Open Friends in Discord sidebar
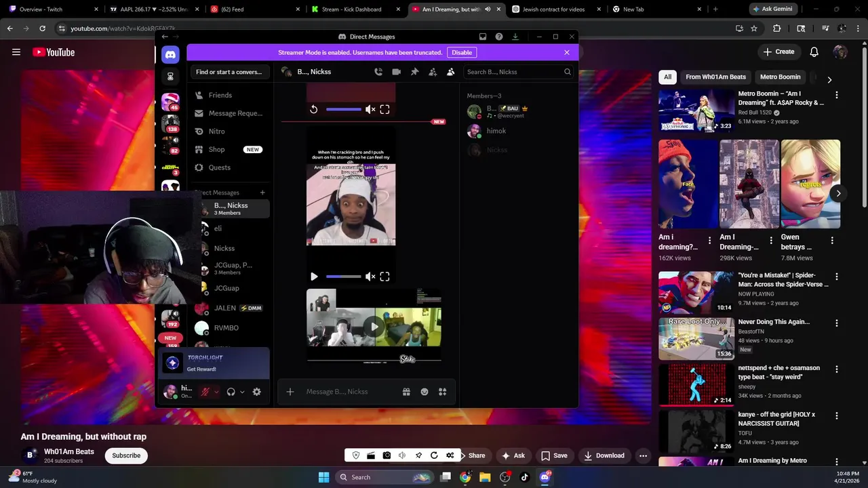The height and width of the screenshot is (488, 868). 230,96
